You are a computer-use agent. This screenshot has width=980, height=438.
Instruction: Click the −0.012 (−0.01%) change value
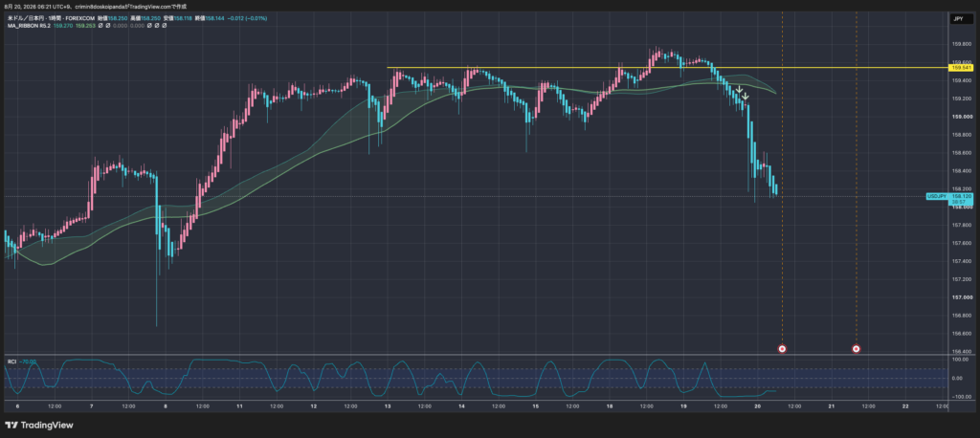coord(248,19)
